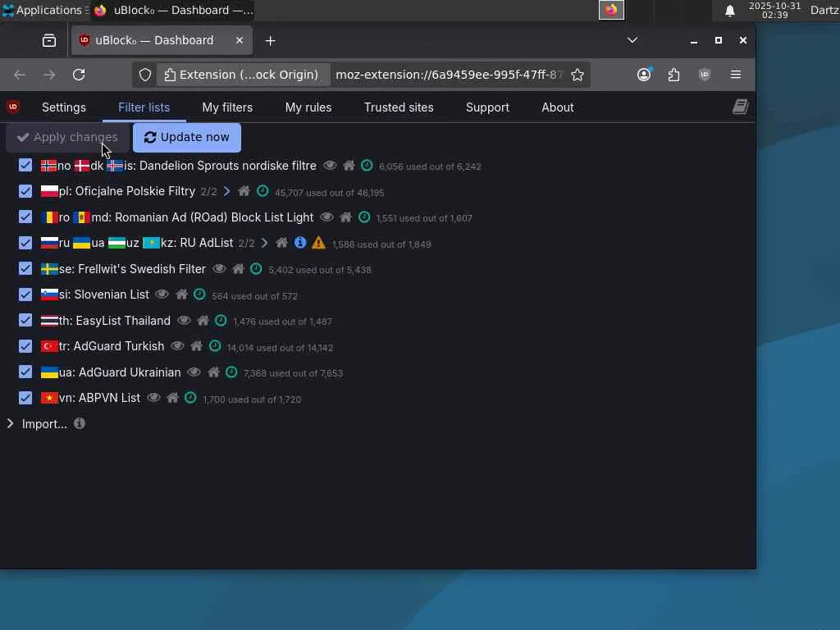Expand Oficjalne Polskie Filtry sublists chevron
840x630 pixels.
226,191
